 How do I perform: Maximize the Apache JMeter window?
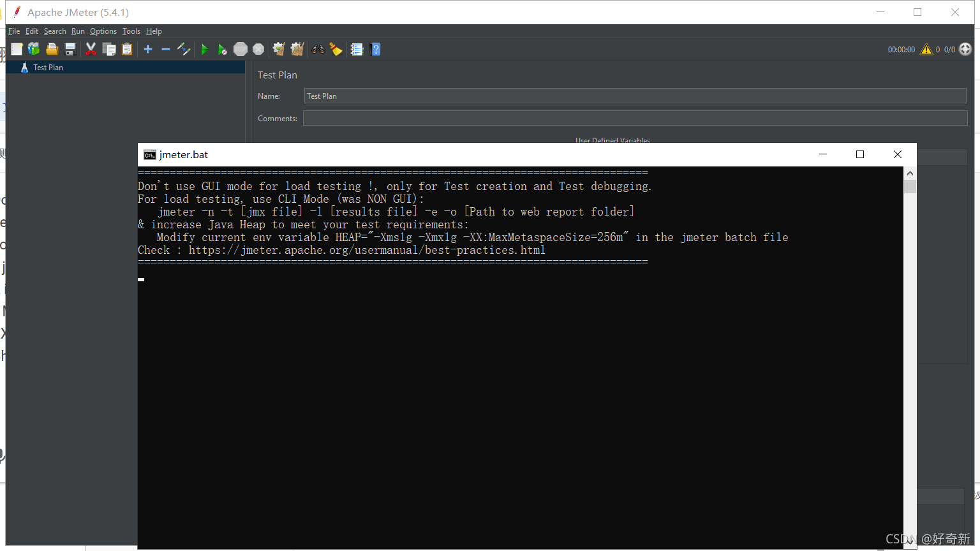tap(917, 12)
